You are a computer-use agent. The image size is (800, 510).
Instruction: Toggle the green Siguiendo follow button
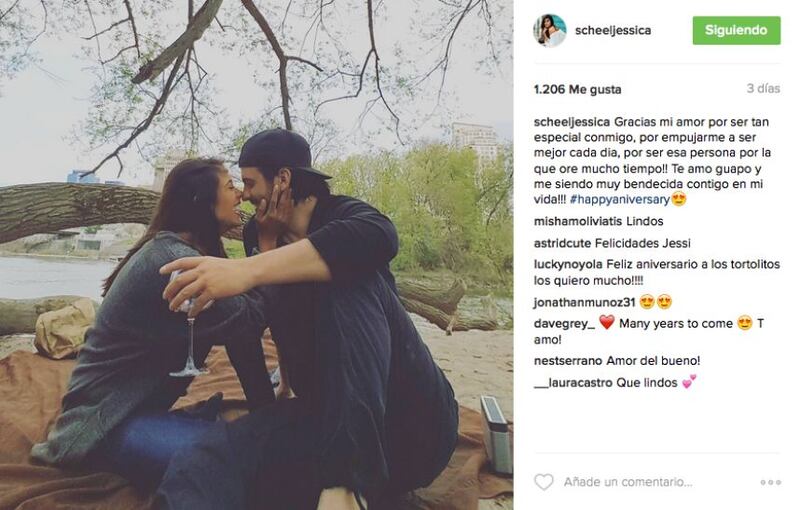click(736, 30)
